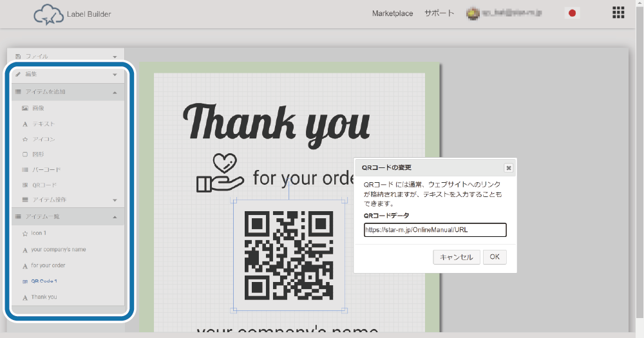644x338 pixels.
Task: Click the barcode icon next to バーコード
Action: (x=25, y=169)
